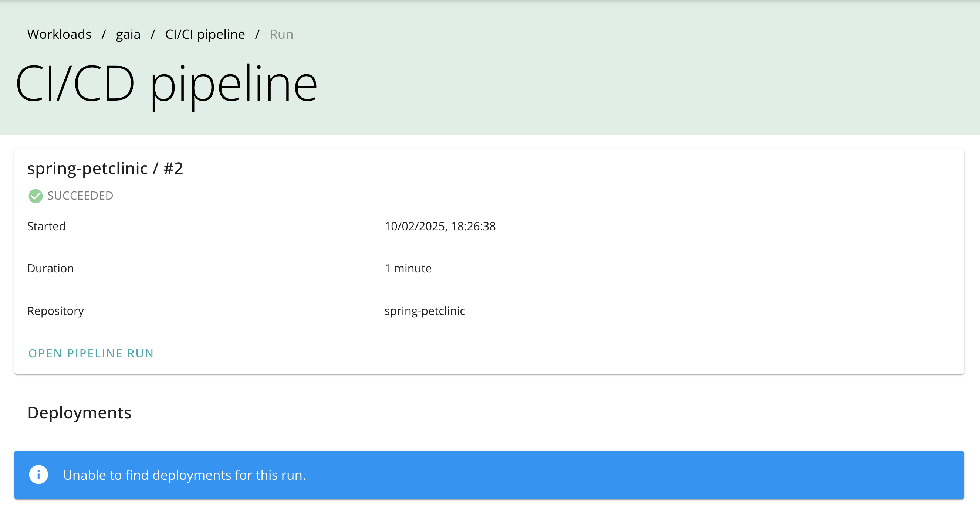Screen dimensions: 980x513
Task: Click the green checkmark success icon
Action: point(34,196)
